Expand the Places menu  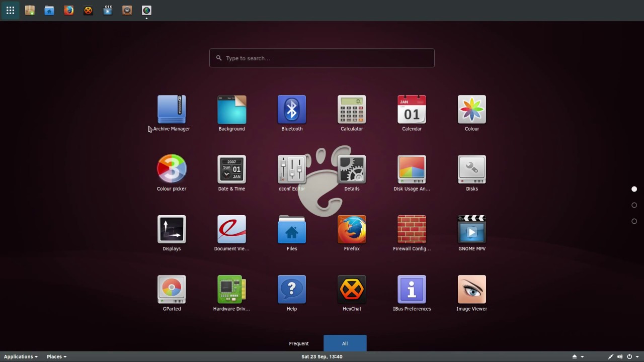pyautogui.click(x=56, y=356)
